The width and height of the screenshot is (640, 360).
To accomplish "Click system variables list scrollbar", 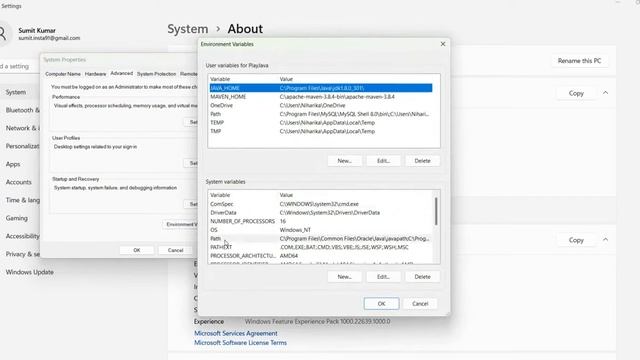I will pyautogui.click(x=436, y=211).
